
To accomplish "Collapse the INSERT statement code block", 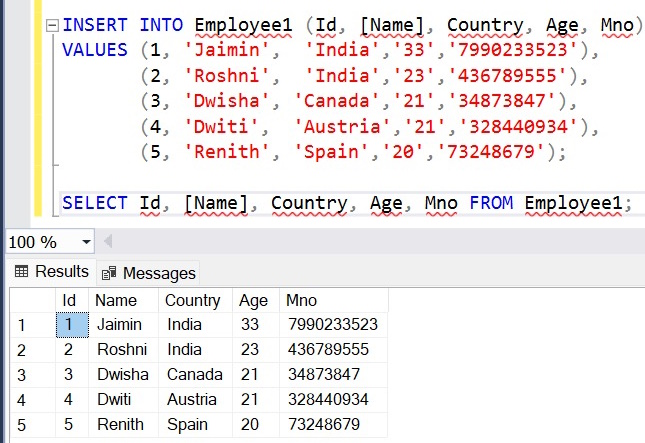I will pos(51,24).
